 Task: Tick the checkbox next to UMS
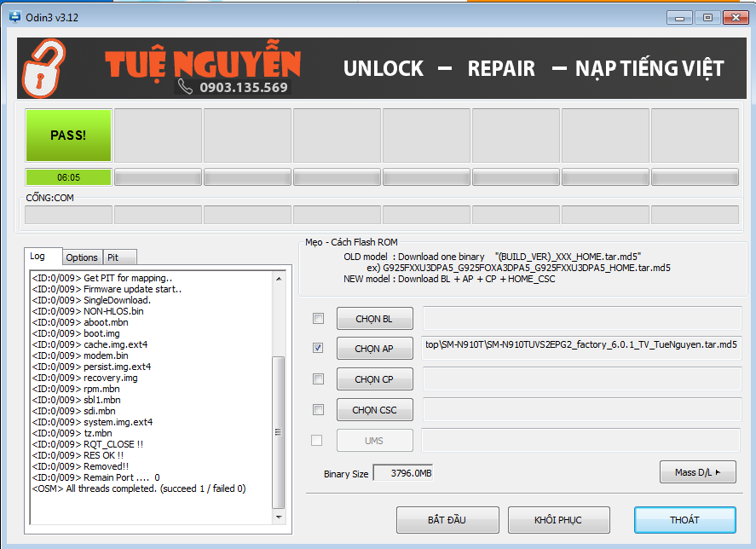coord(317,440)
